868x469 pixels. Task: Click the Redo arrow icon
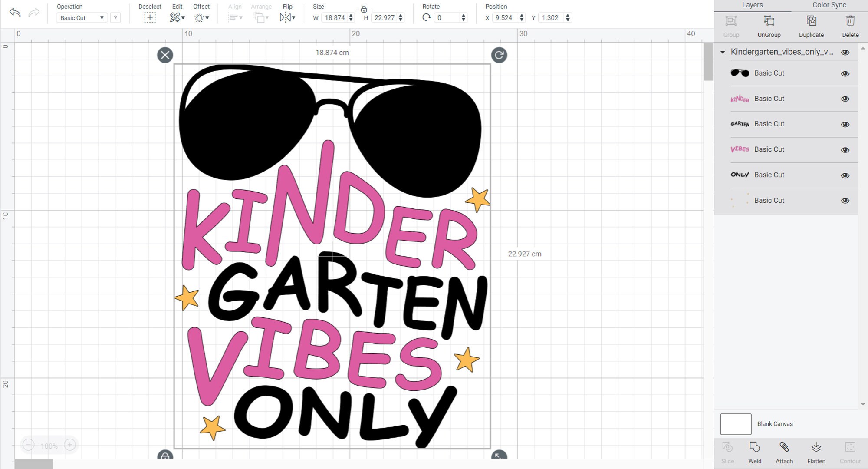pos(34,13)
